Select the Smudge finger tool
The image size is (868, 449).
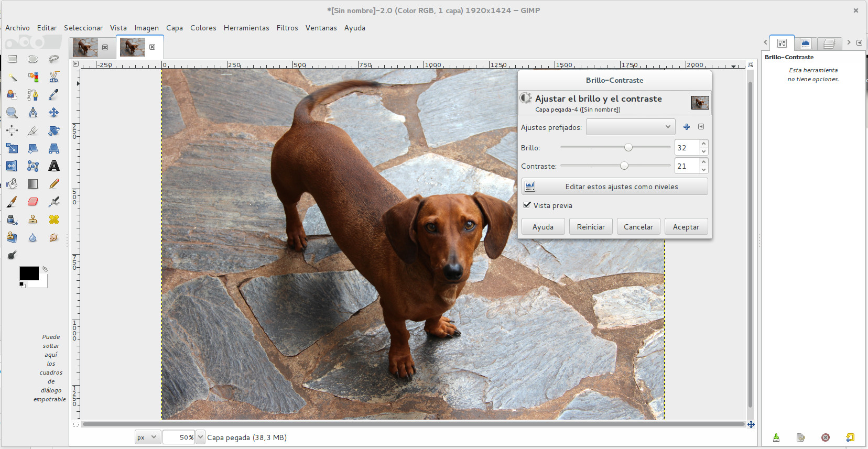pyautogui.click(x=54, y=237)
